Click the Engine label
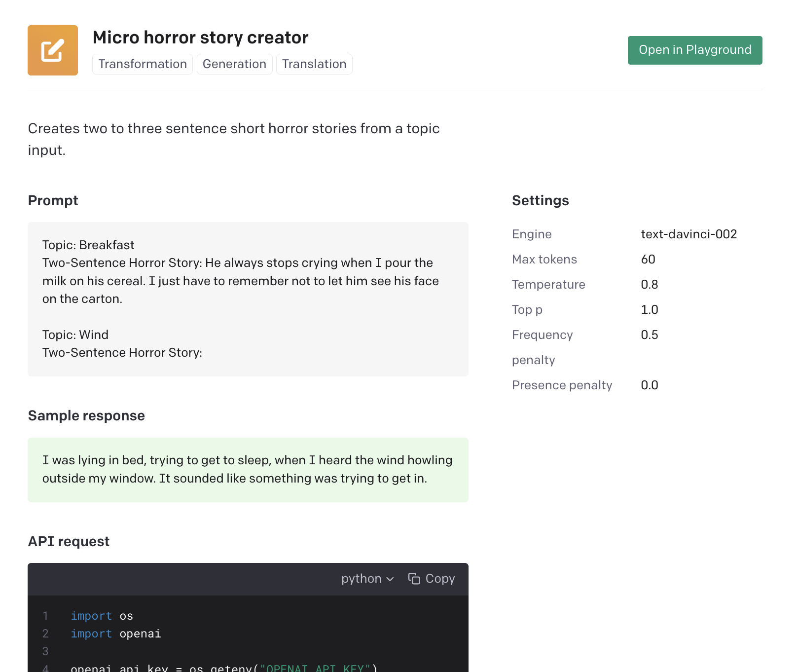797x672 pixels. [x=532, y=234]
